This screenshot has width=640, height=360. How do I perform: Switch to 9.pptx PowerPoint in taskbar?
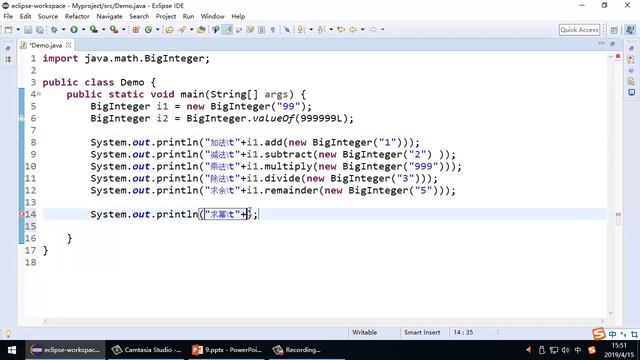click(227, 350)
